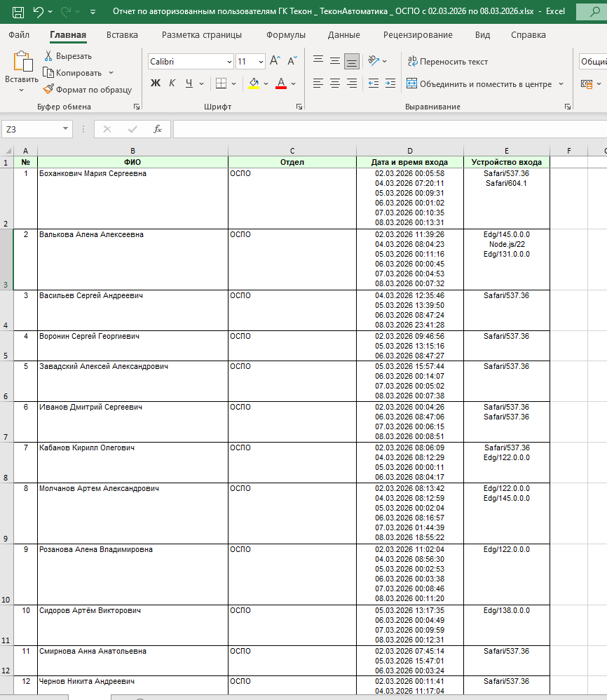Click the Вставить paste icon
Image resolution: width=607 pixels, height=700 pixels.
pos(22,62)
